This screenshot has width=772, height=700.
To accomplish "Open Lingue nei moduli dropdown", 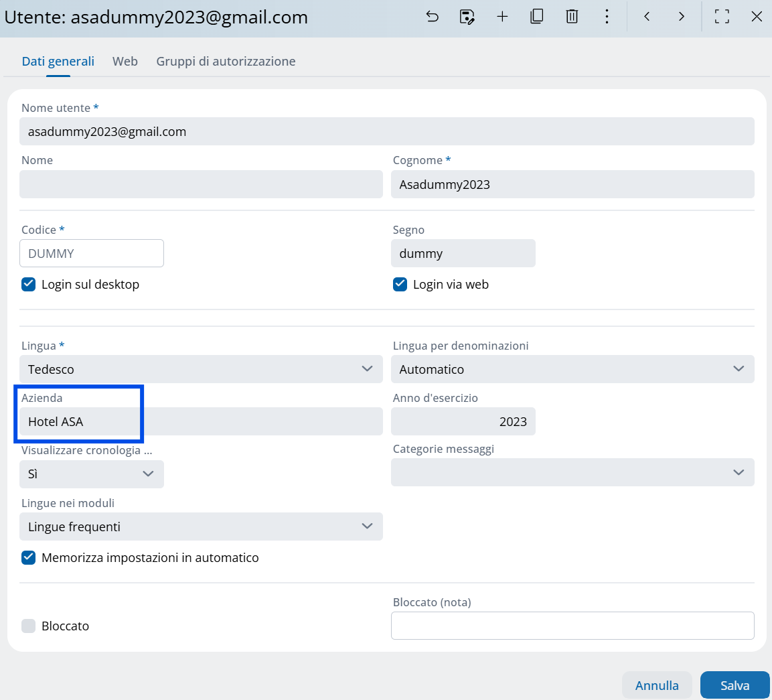I will point(201,527).
